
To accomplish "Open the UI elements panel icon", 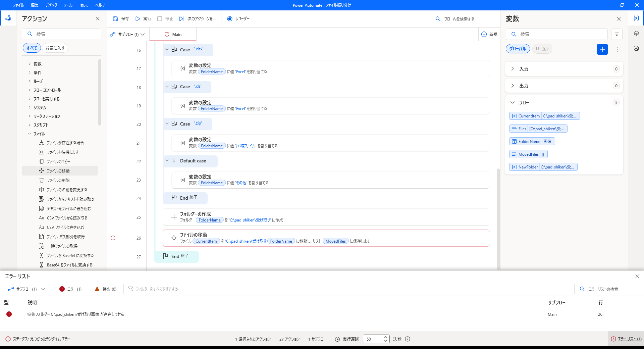I will (636, 33).
